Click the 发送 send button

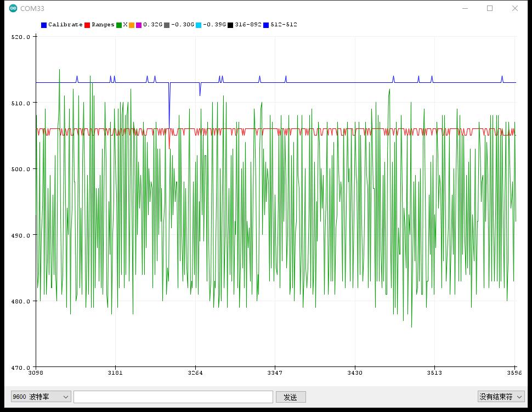coord(291,397)
